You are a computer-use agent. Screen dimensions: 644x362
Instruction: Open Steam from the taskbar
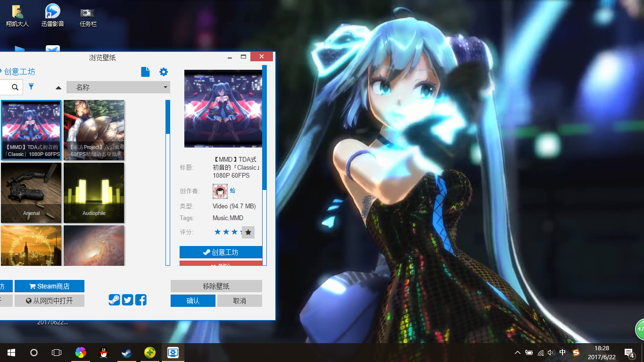click(127, 353)
